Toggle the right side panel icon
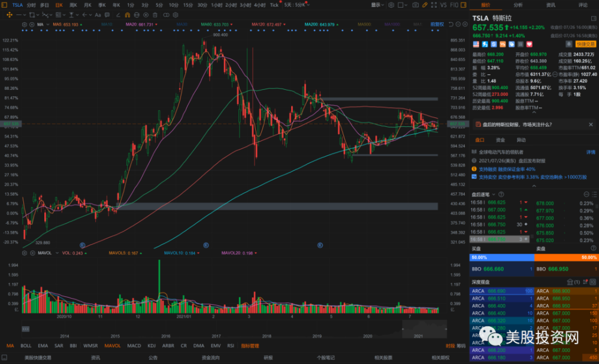599x364 pixels. [464, 5]
